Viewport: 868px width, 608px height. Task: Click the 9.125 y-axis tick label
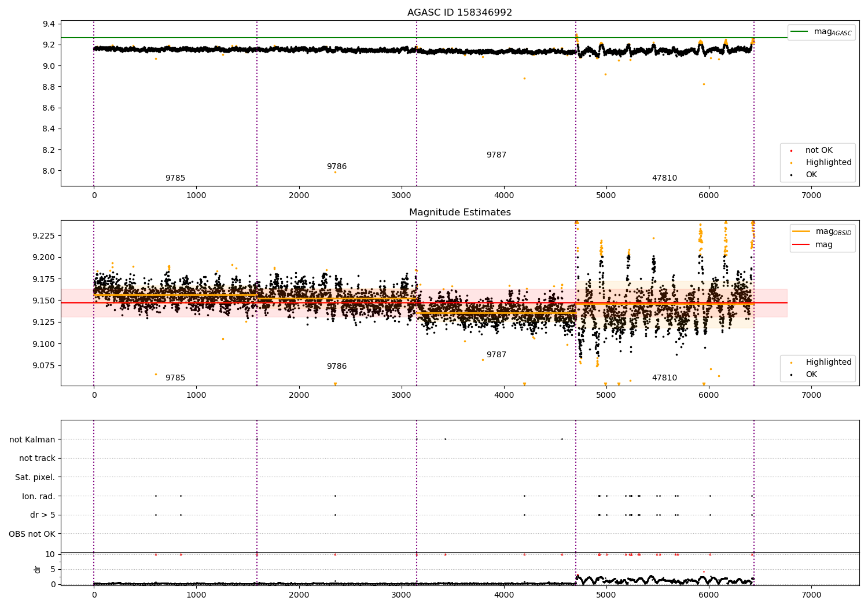[44, 322]
